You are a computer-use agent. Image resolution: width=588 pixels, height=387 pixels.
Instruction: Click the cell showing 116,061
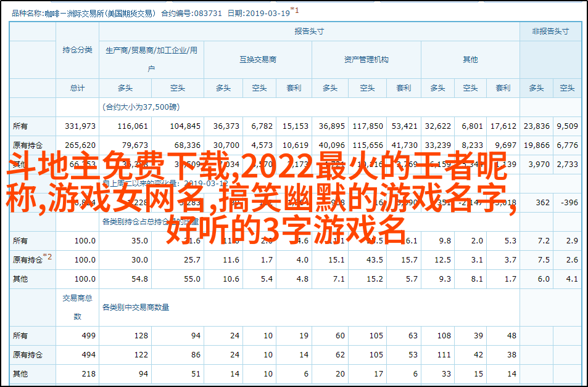133,126
